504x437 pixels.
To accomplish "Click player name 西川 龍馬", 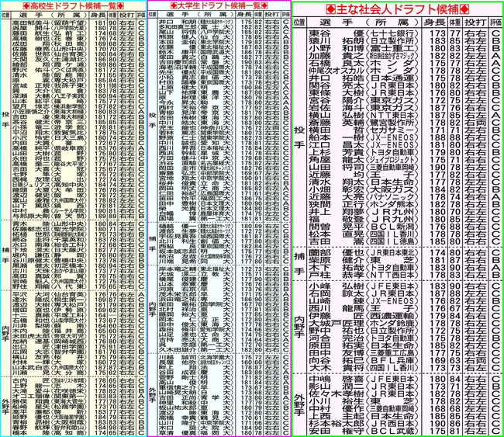I will (337, 308).
